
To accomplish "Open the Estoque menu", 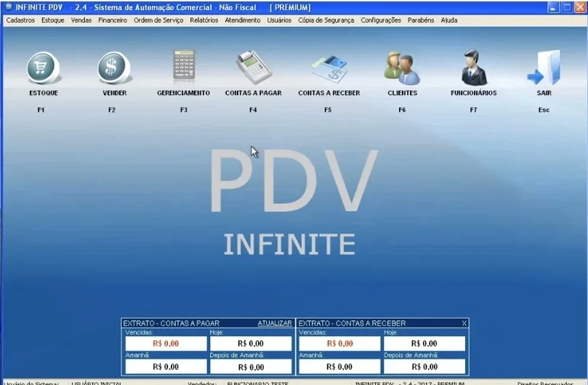I will coord(52,20).
